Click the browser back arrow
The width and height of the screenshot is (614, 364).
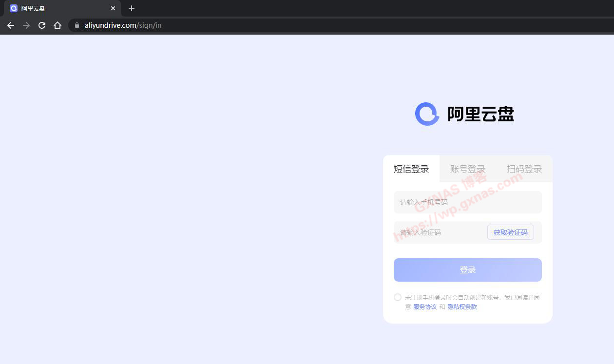[11, 25]
